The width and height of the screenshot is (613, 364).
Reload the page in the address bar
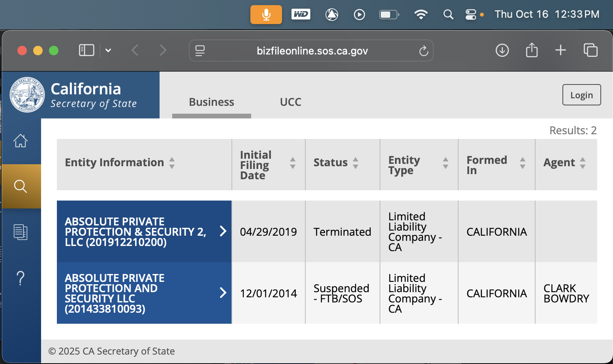423,51
